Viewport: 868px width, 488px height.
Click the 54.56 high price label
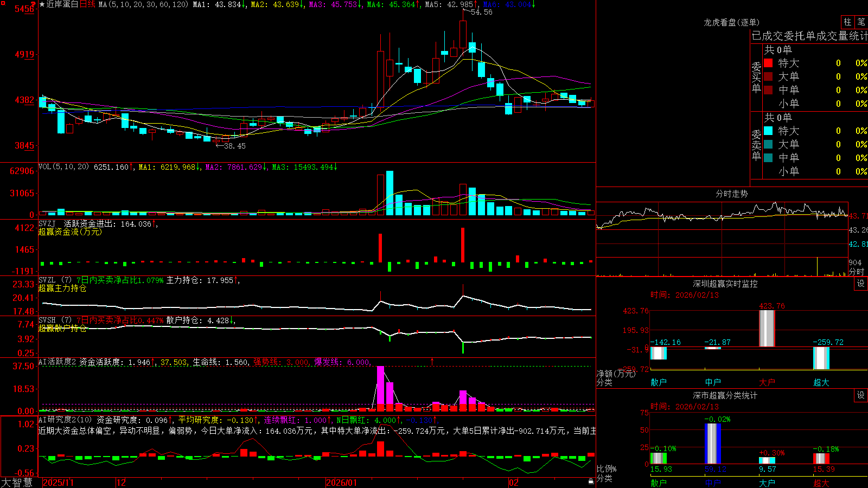click(481, 12)
